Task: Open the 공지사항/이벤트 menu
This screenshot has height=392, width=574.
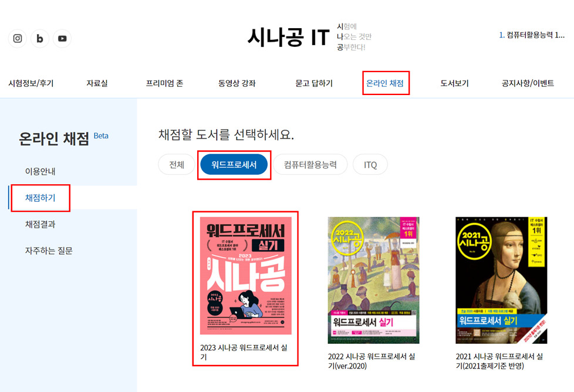Action: click(x=528, y=83)
